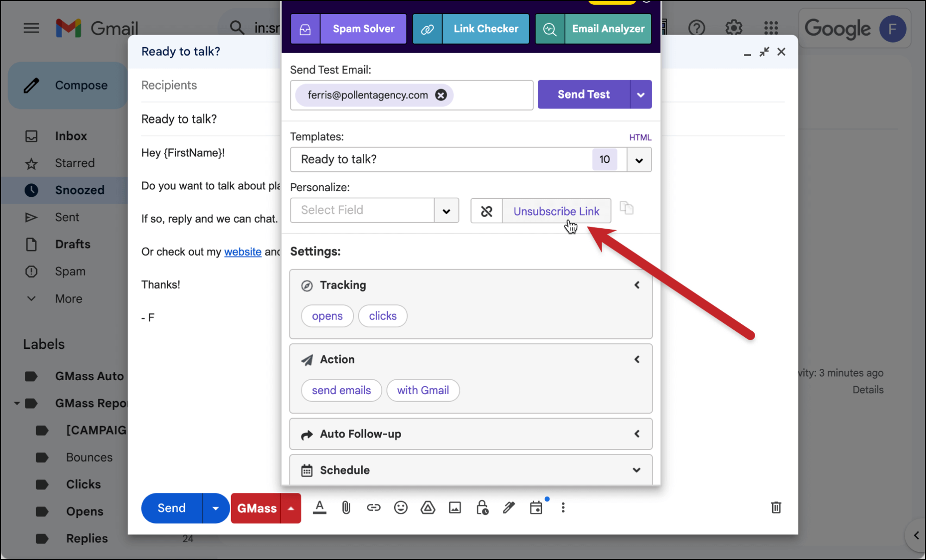Discard draft with trash icon
This screenshot has width=926, height=560.
coord(776,508)
